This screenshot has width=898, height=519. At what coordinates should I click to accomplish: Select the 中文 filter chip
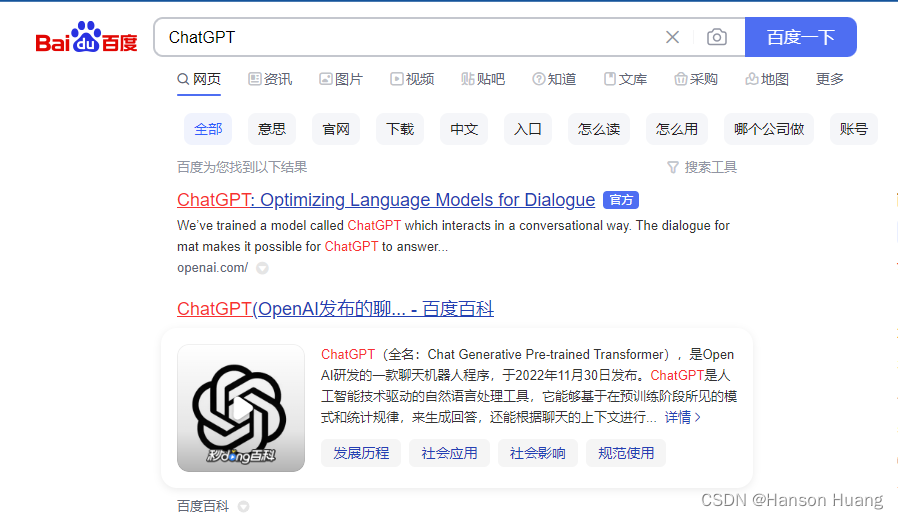[x=464, y=129]
